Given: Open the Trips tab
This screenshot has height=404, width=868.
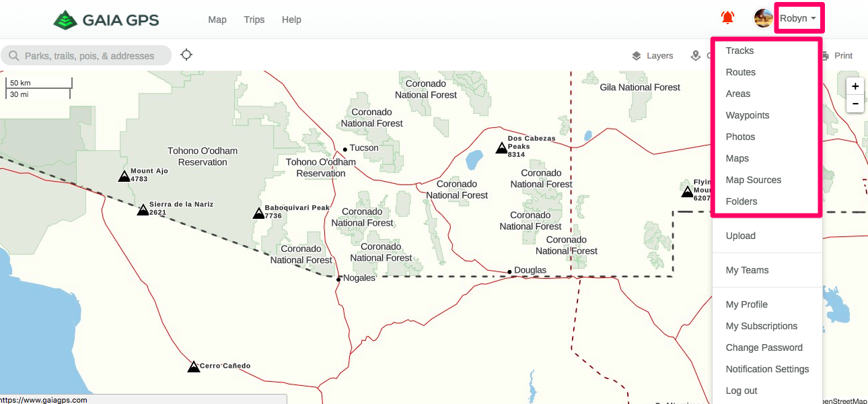Looking at the screenshot, I should pos(254,20).
